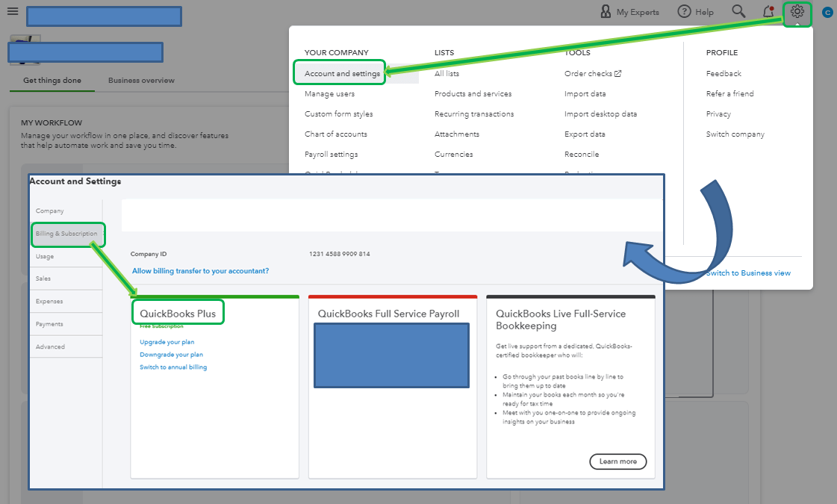This screenshot has height=504, width=837.
Task: Open the Help question mark icon
Action: pos(684,12)
